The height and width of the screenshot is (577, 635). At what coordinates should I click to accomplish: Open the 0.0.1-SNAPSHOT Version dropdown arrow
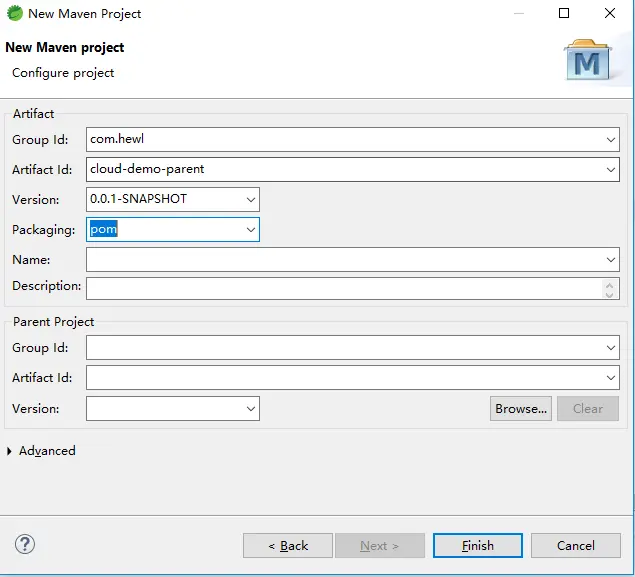pos(251,200)
